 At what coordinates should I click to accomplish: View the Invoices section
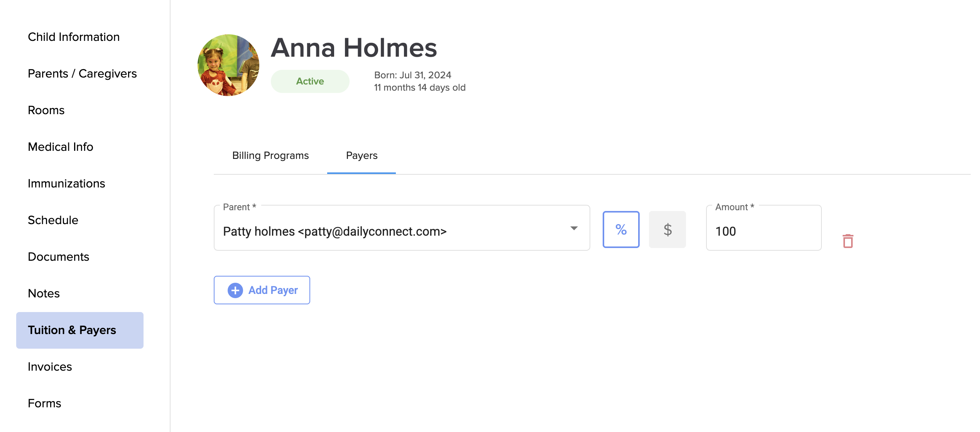click(x=50, y=367)
